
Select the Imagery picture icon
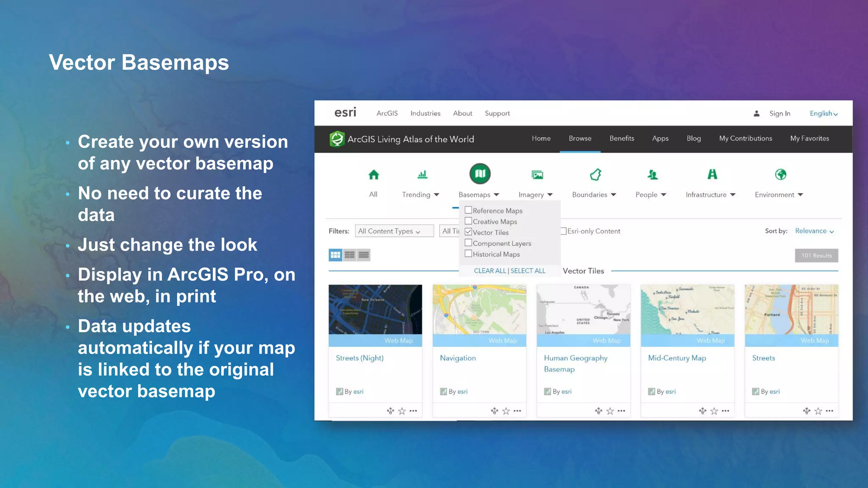click(x=537, y=175)
